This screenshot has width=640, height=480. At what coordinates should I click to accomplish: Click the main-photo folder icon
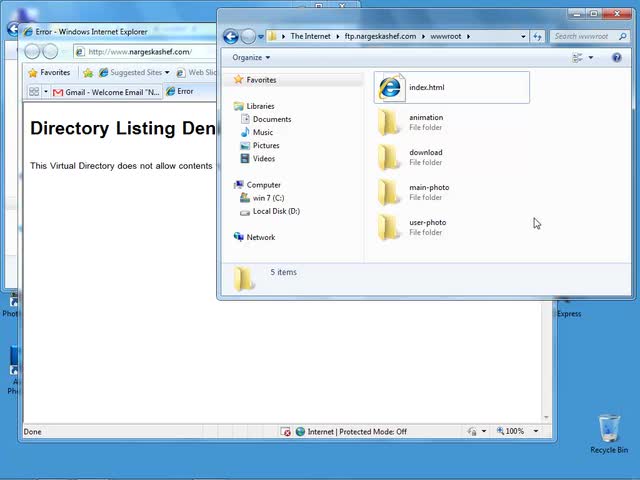[388, 192]
